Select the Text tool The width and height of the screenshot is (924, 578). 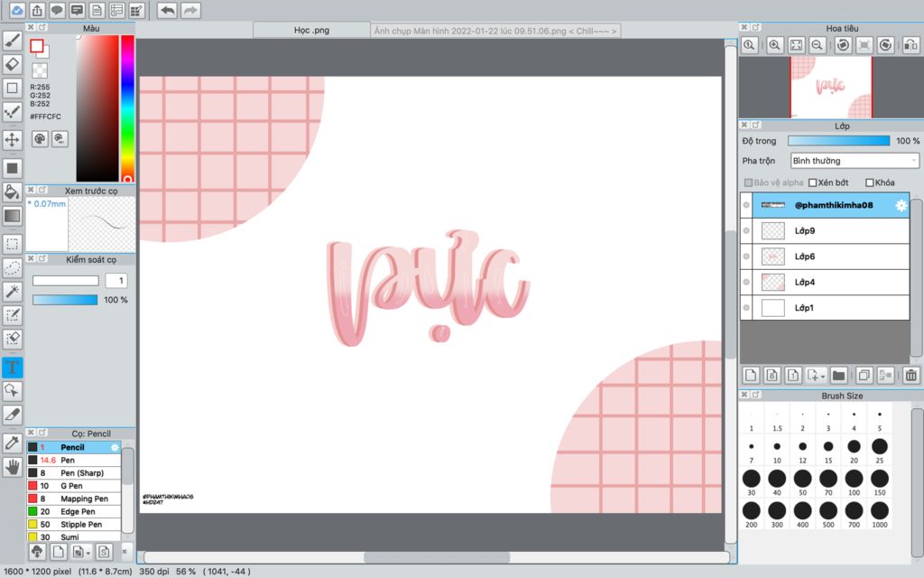pos(12,368)
